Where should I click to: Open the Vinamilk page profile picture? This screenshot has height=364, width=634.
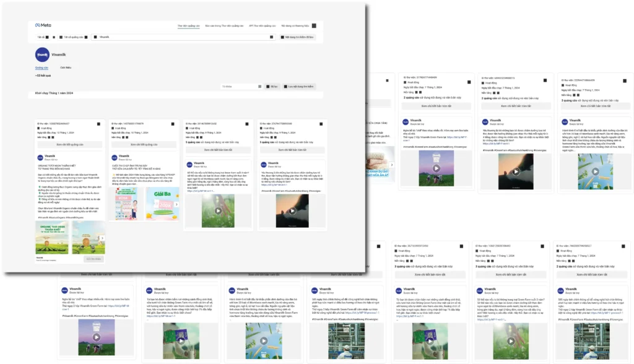[42, 54]
